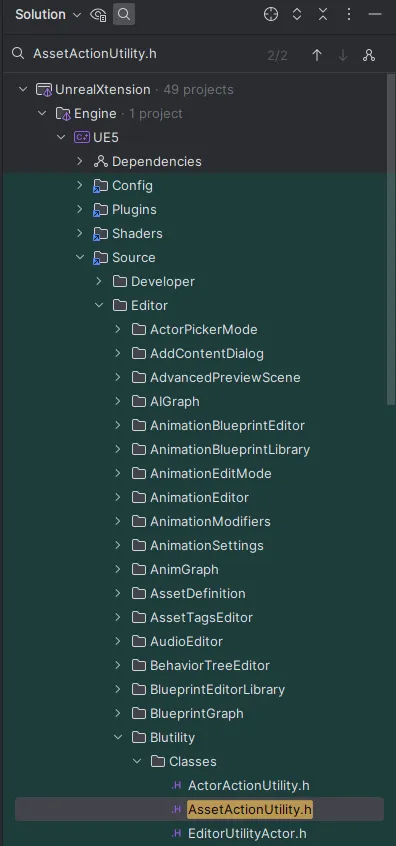Select the ActorActionUtility.h file
This screenshot has height=846, width=396.
[249, 786]
